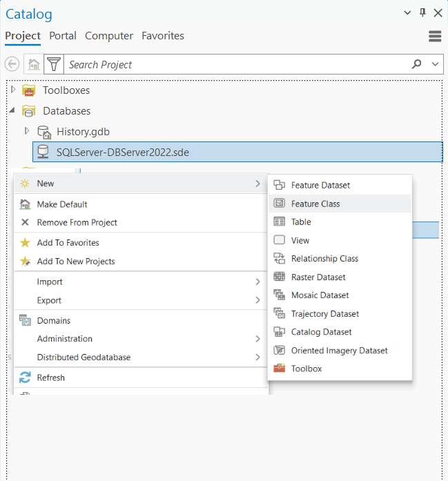Choose Add To Favorites menu entry
Screen dimensions: 448x481
(x=141, y=243)
